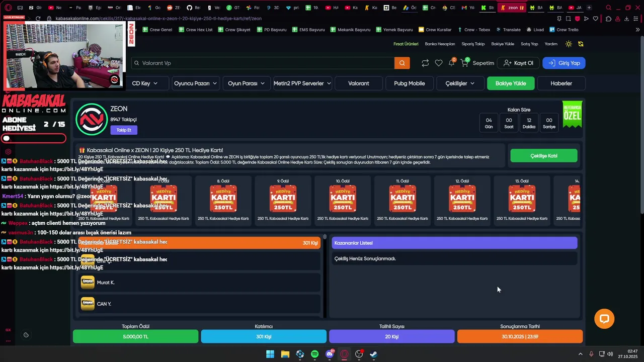Click the Çekilişe Katıl button

pos(543,156)
